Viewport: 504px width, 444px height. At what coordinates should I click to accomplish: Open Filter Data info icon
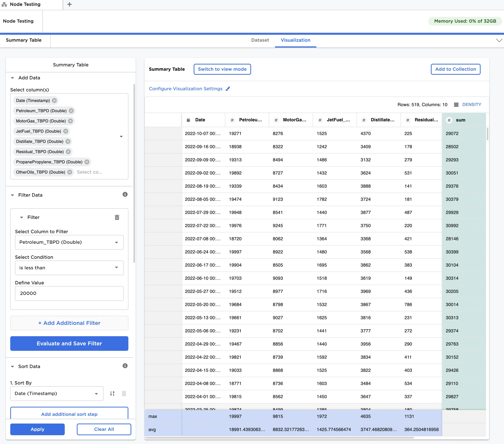coord(125,194)
